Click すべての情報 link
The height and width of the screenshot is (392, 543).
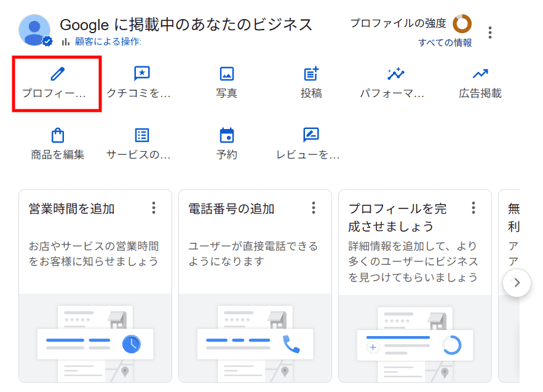click(445, 42)
